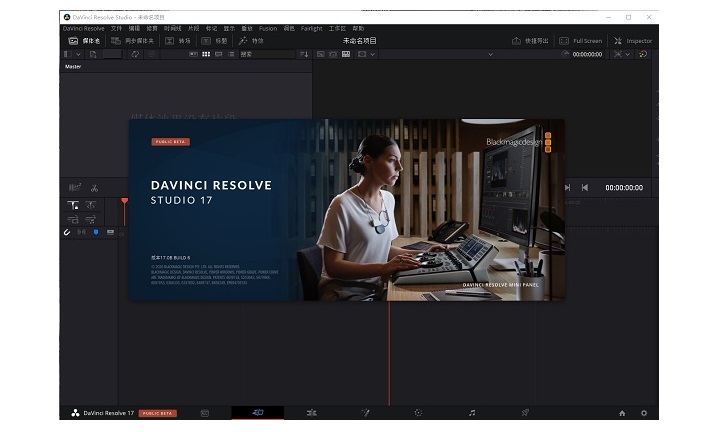Click the Full Screen button

coord(581,41)
